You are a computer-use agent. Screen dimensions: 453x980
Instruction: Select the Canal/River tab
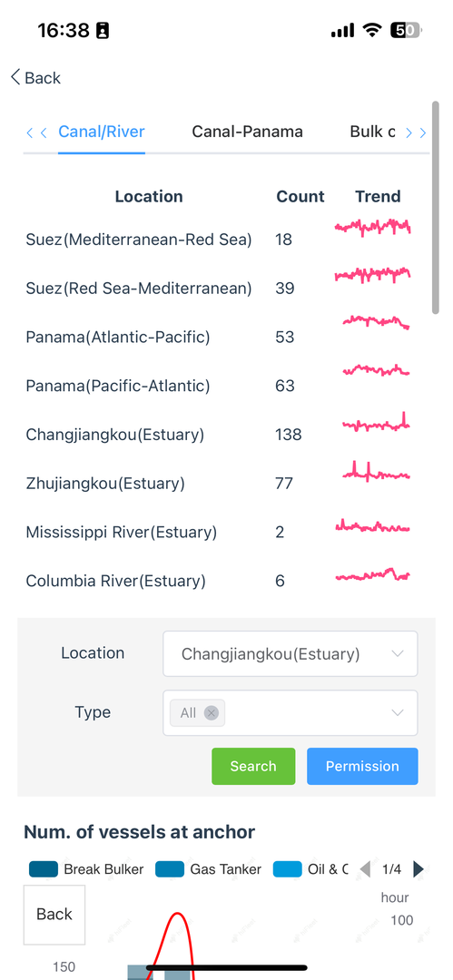[x=102, y=132]
